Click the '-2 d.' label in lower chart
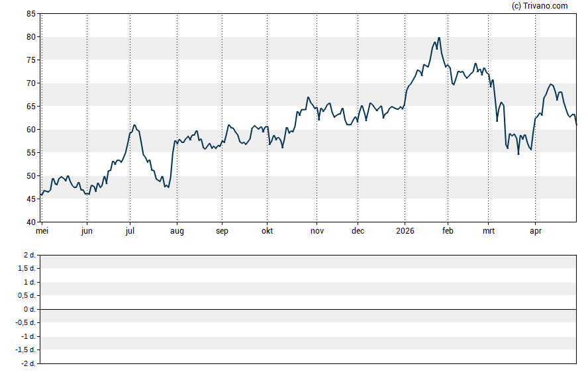The height and width of the screenshot is (374, 588). tap(28, 363)
